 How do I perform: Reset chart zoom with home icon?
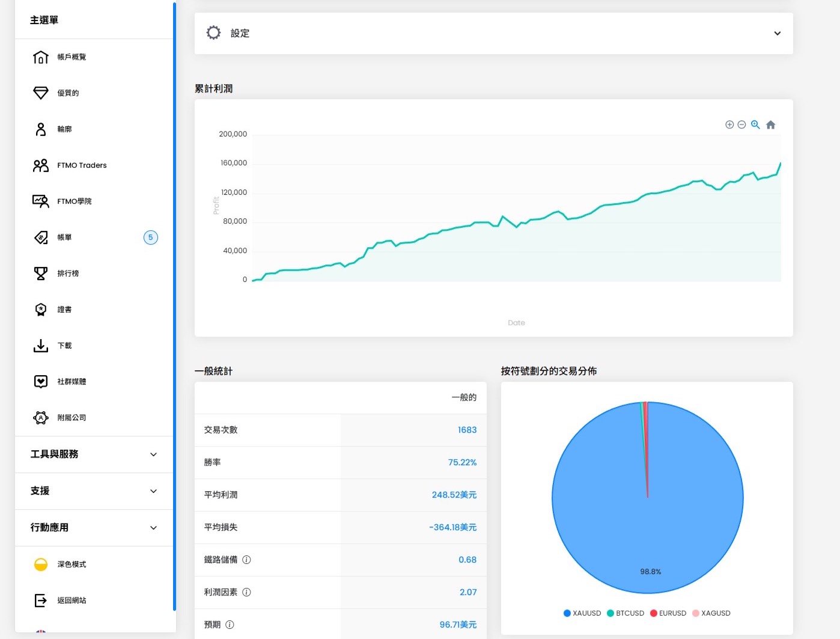[771, 125]
